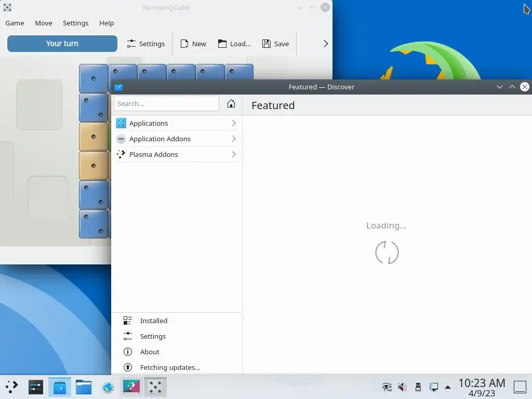Click the clock showing 10:23 AM

pos(482,383)
